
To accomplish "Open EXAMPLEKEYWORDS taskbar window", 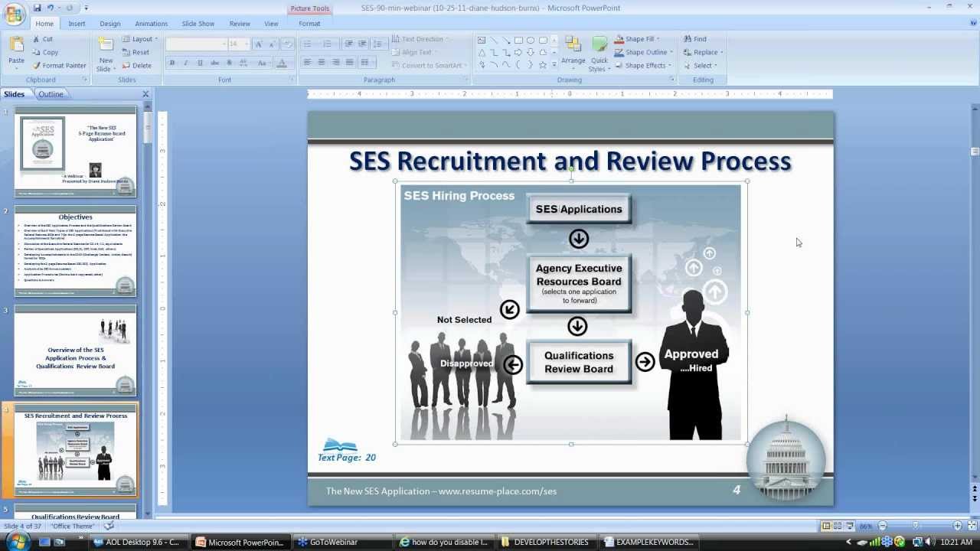I will [x=648, y=542].
